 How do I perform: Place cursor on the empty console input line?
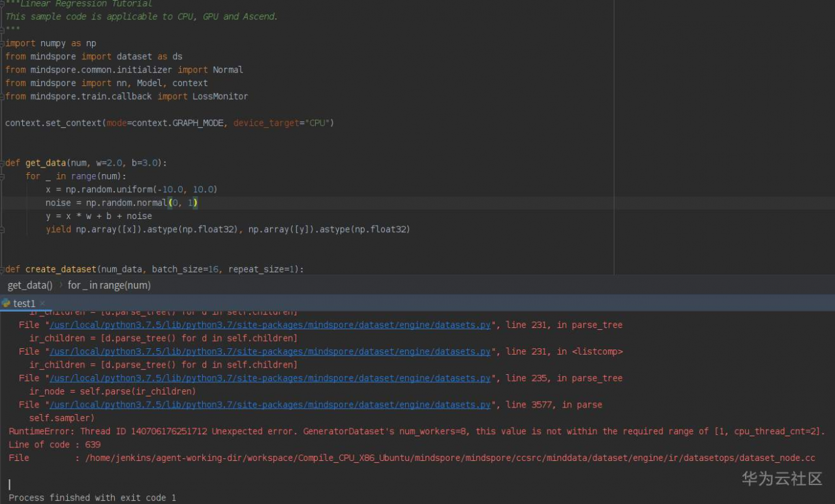click(10, 484)
